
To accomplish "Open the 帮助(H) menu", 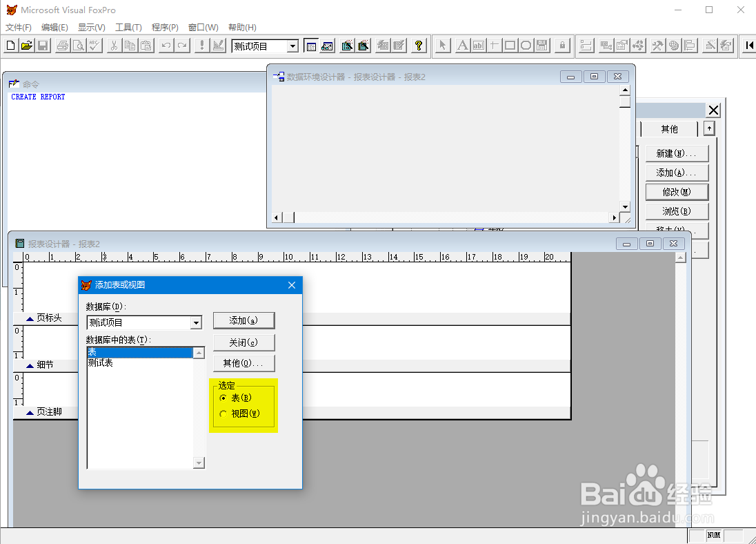I will point(242,28).
